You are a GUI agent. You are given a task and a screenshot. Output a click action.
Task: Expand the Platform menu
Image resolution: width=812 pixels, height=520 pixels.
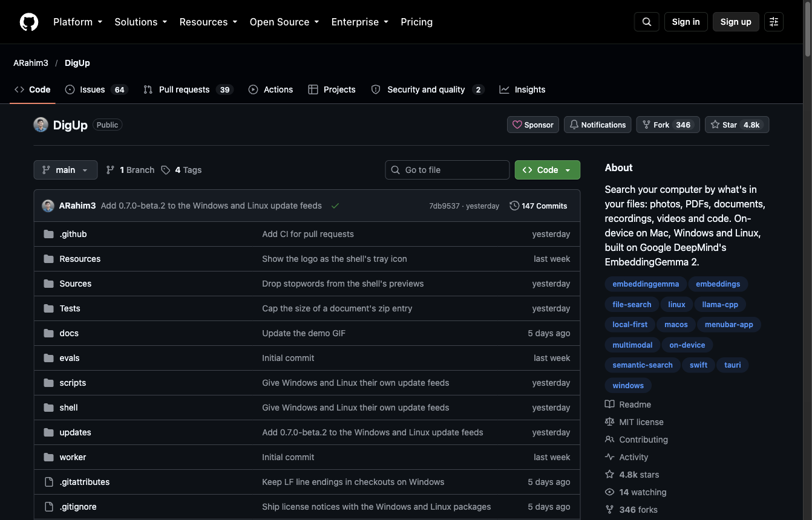point(78,22)
